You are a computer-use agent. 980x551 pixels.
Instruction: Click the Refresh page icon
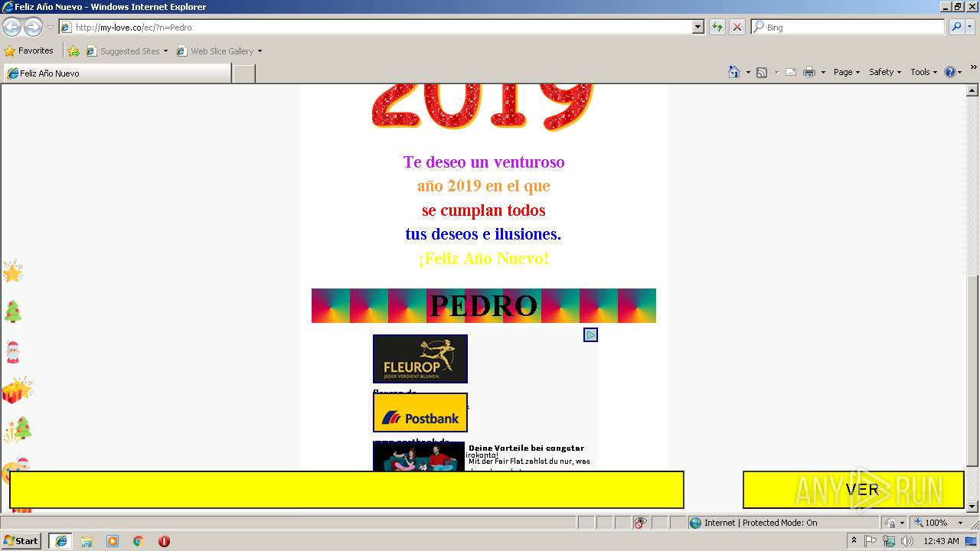(717, 27)
